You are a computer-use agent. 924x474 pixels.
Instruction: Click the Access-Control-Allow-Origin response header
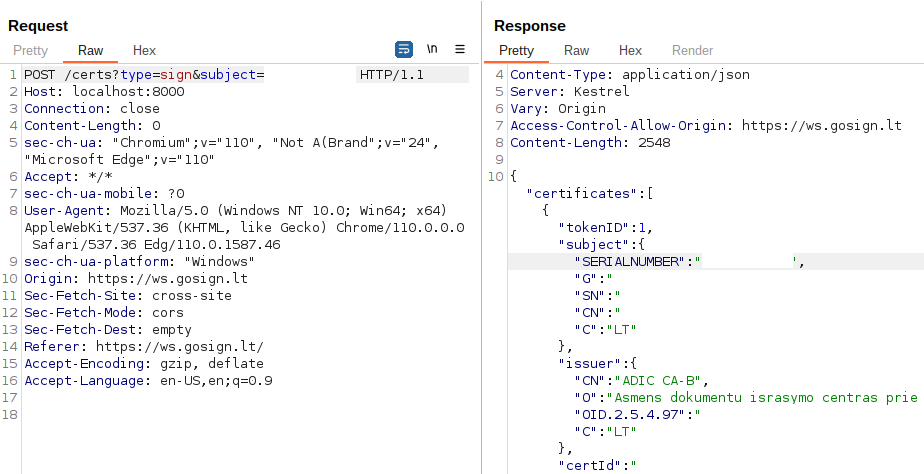pos(706,126)
